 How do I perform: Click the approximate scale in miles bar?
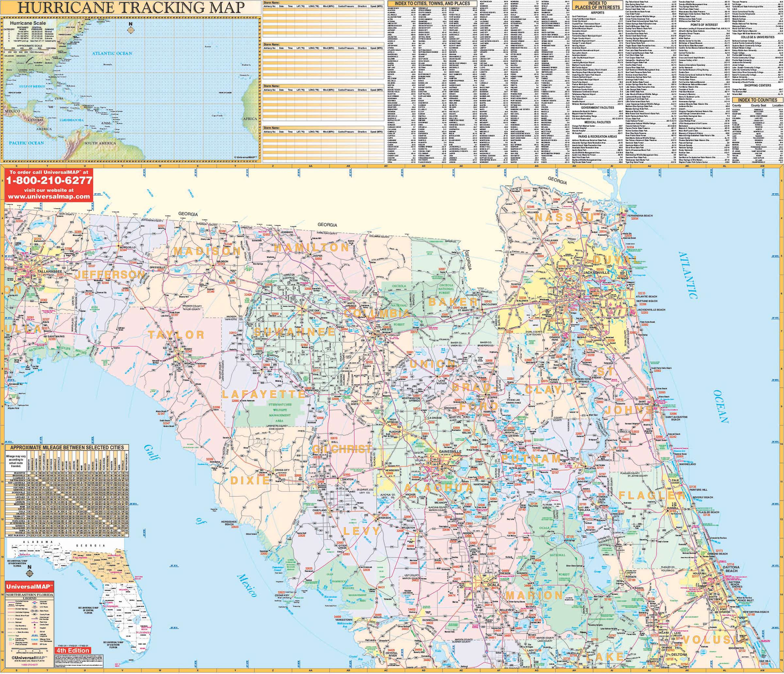coord(29,649)
